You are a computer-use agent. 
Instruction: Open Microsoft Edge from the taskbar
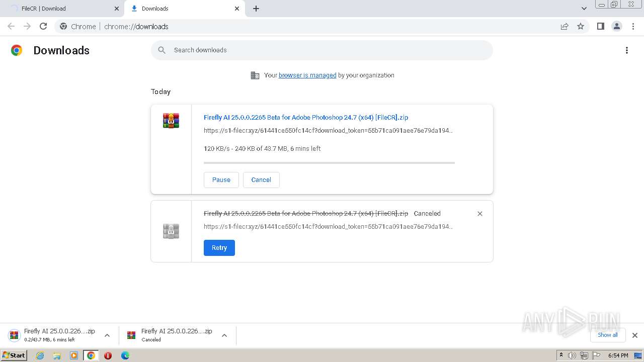pos(125,355)
